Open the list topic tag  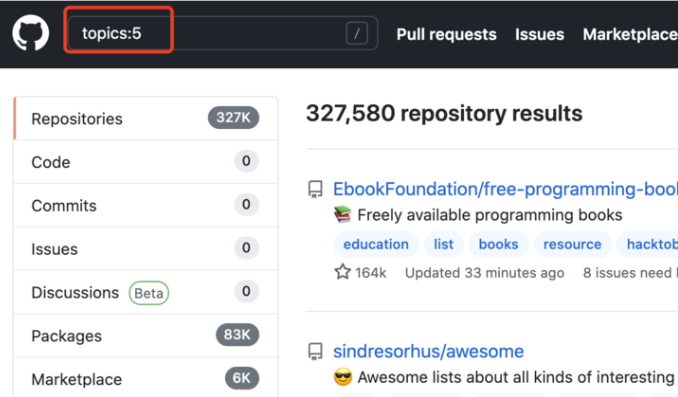(444, 244)
